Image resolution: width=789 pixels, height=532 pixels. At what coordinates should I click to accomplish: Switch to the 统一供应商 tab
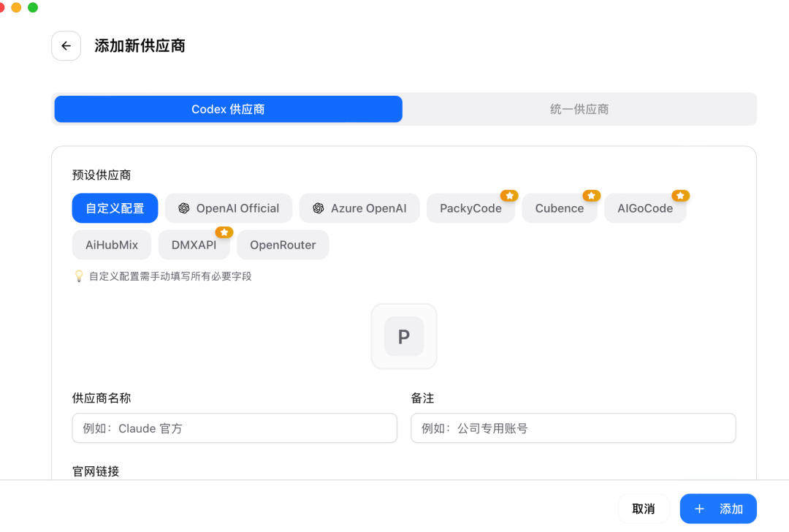pos(579,108)
